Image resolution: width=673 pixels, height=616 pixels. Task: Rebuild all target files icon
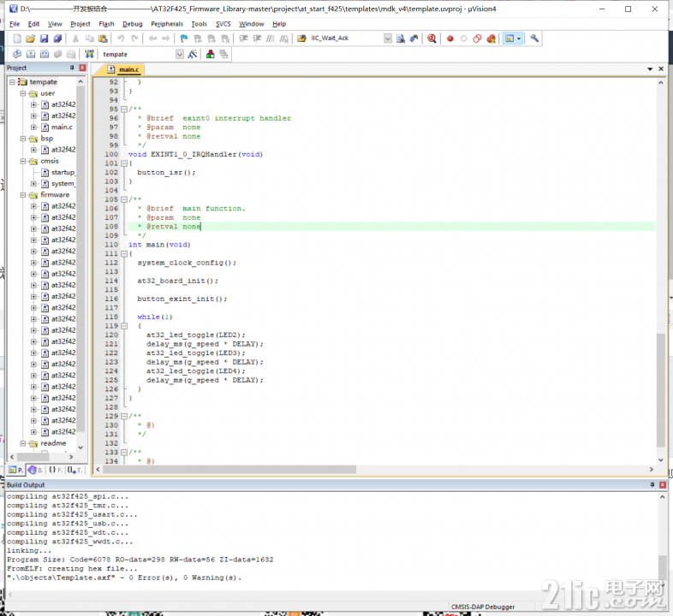point(45,54)
